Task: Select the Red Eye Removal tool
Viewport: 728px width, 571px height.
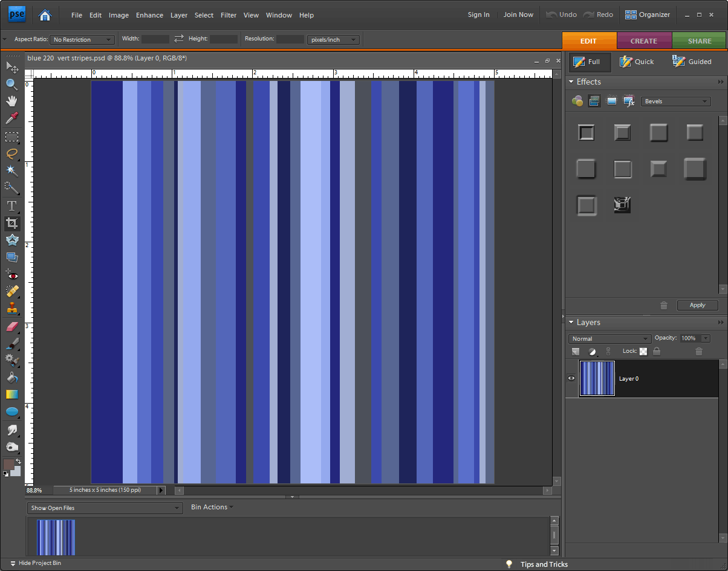Action: [11, 276]
